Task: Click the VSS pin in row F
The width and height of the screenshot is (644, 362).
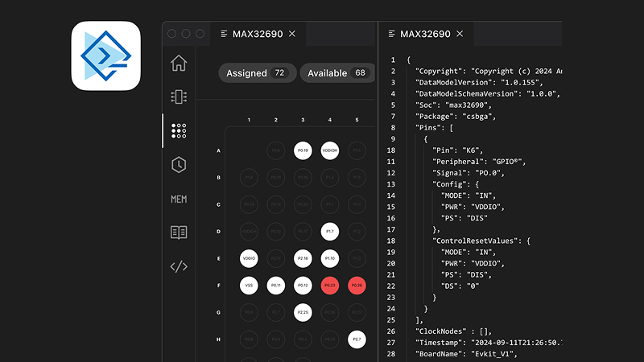Action: click(x=249, y=285)
